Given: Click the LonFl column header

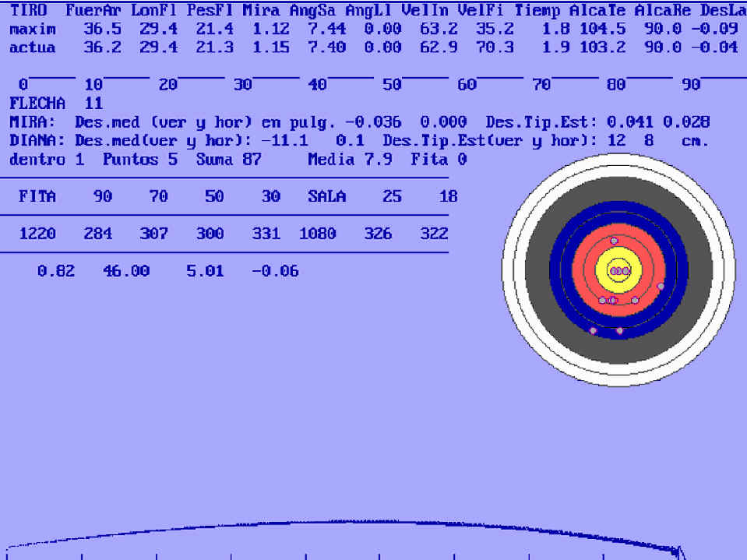Looking at the screenshot, I should tap(154, 10).
